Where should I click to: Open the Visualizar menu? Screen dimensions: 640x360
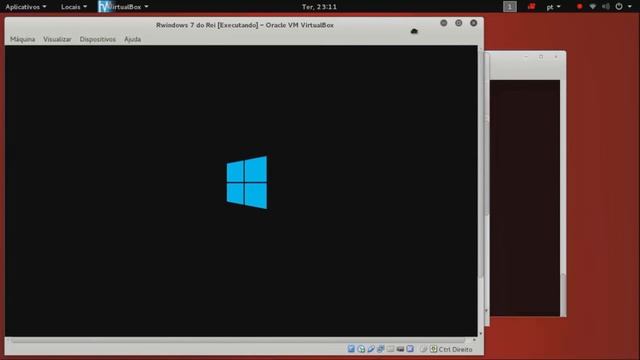[57, 39]
